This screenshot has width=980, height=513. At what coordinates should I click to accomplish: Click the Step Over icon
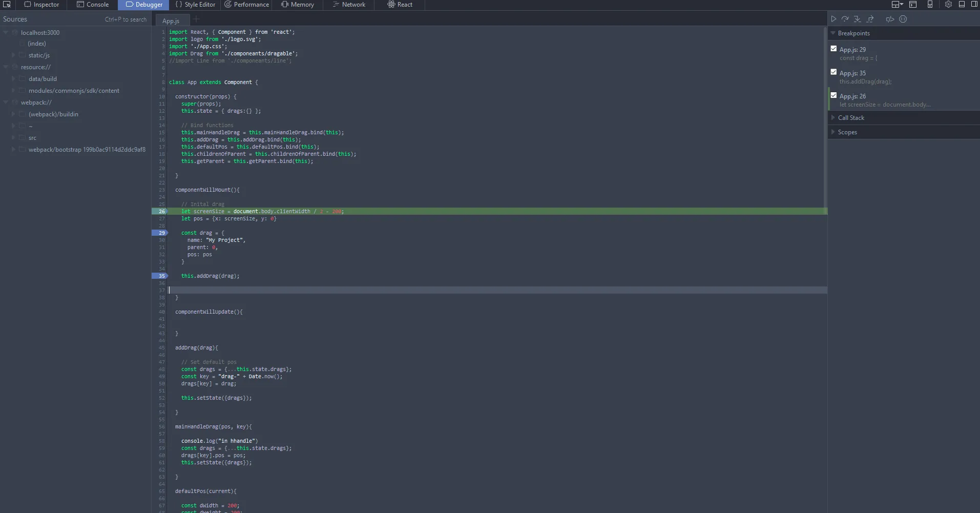tap(845, 19)
